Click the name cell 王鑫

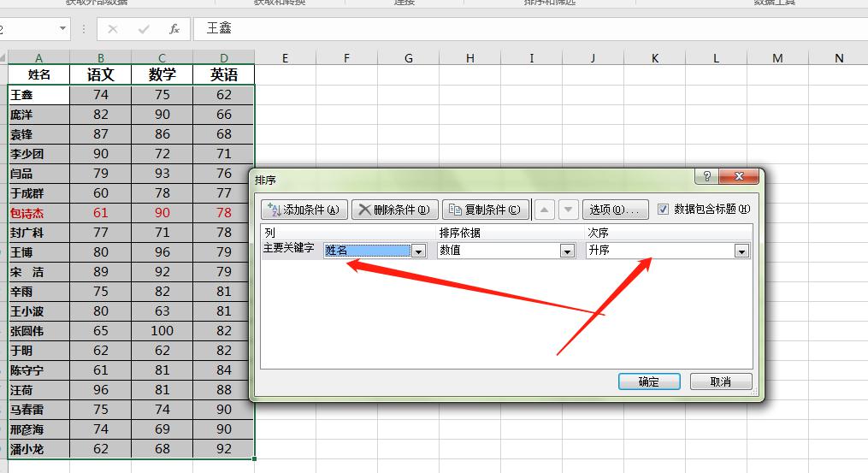(x=38, y=95)
